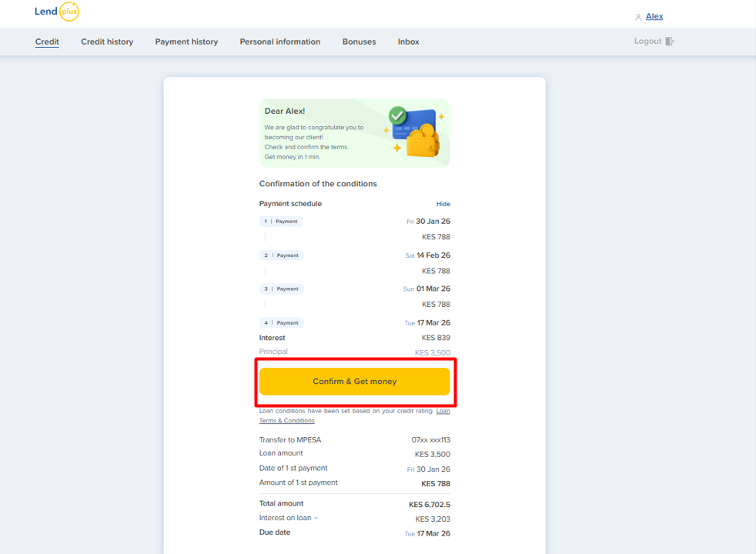Click the Logout text
This screenshot has height=554, width=756.
coord(647,42)
